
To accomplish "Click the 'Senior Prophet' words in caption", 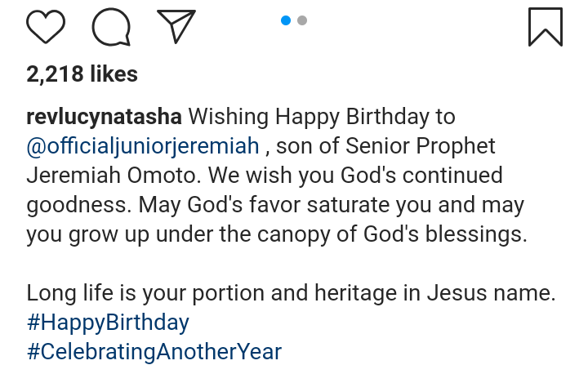I will 421,146.
